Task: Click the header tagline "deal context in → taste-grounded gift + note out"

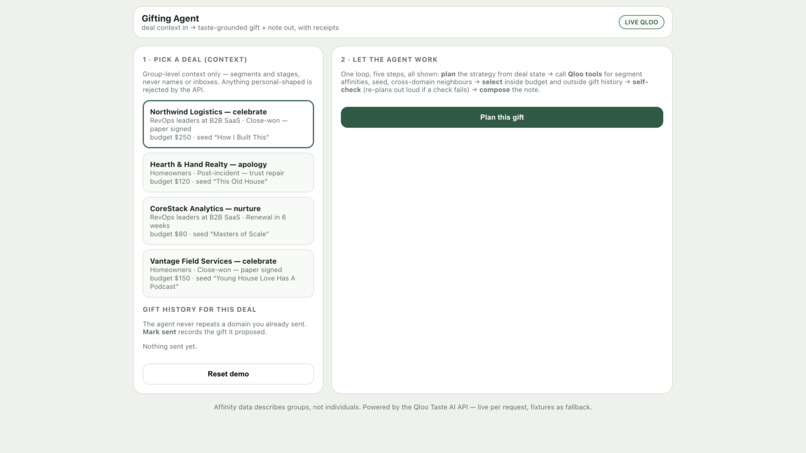Action: [x=240, y=28]
